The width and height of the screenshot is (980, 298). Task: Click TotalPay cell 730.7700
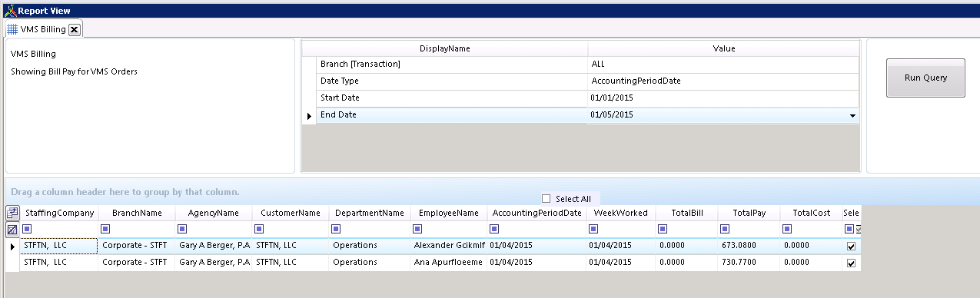pyautogui.click(x=749, y=263)
